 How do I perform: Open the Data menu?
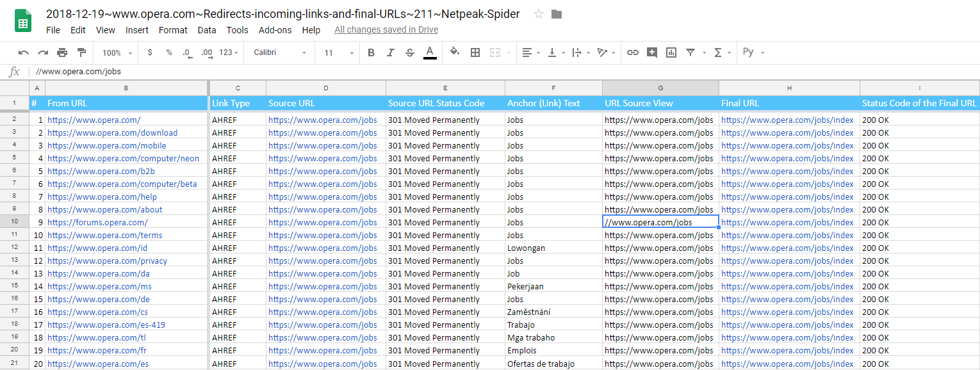point(207,30)
